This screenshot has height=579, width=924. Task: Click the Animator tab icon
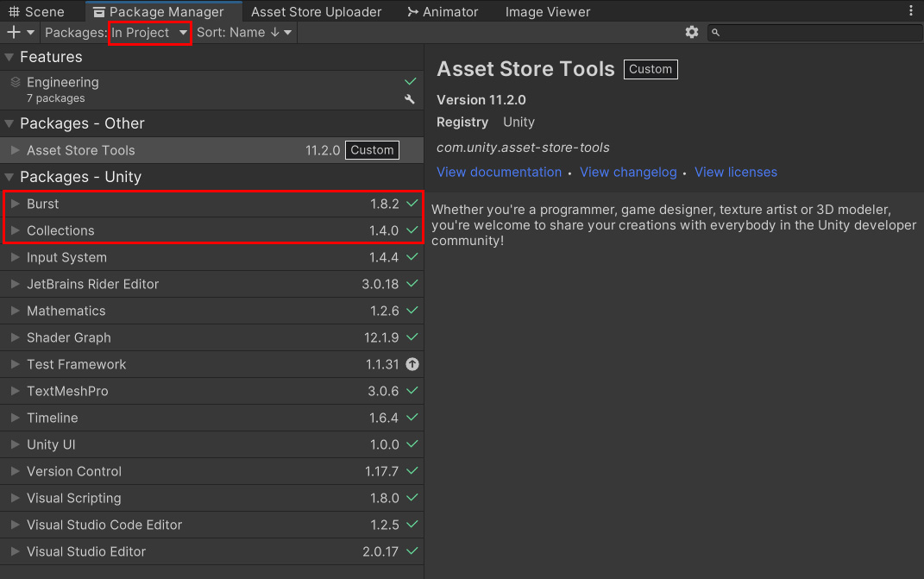click(x=412, y=12)
